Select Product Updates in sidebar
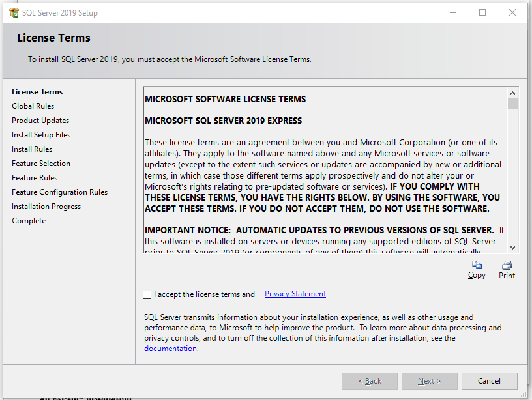 click(40, 121)
